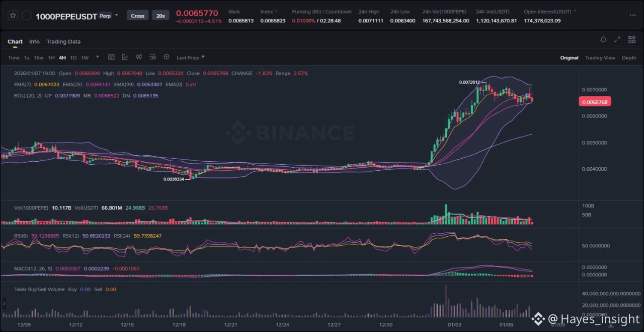Open price alerts via the bell icon
The image size is (644, 332).
(603, 39)
